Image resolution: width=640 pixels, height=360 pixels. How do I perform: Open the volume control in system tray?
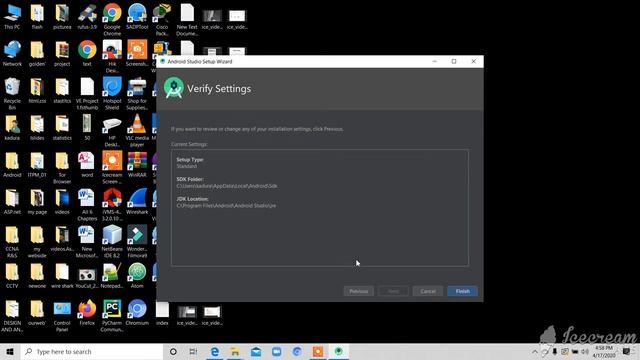584,351
